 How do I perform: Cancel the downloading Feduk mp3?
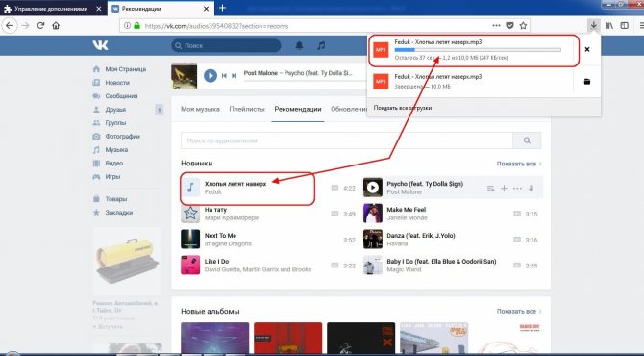[587, 49]
